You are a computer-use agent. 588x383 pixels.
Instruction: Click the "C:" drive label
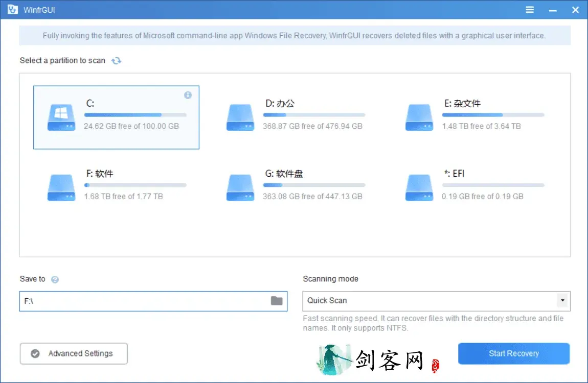pyautogui.click(x=90, y=103)
